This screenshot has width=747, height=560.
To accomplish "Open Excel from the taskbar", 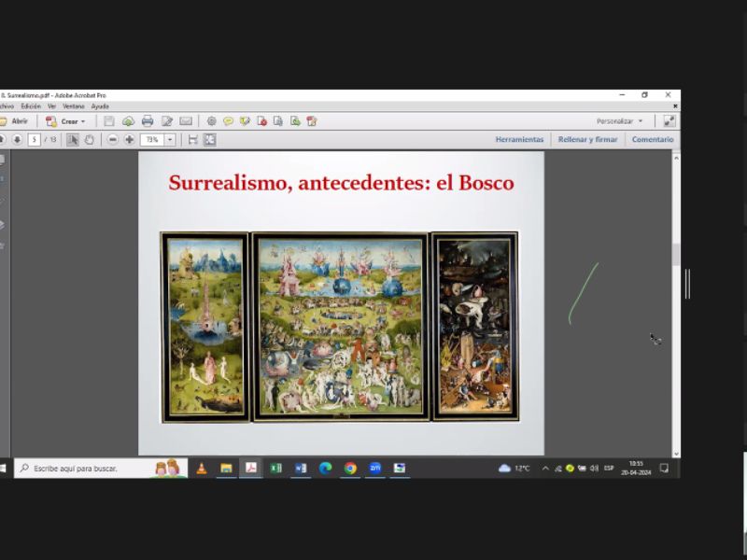I will pyautogui.click(x=275, y=469).
